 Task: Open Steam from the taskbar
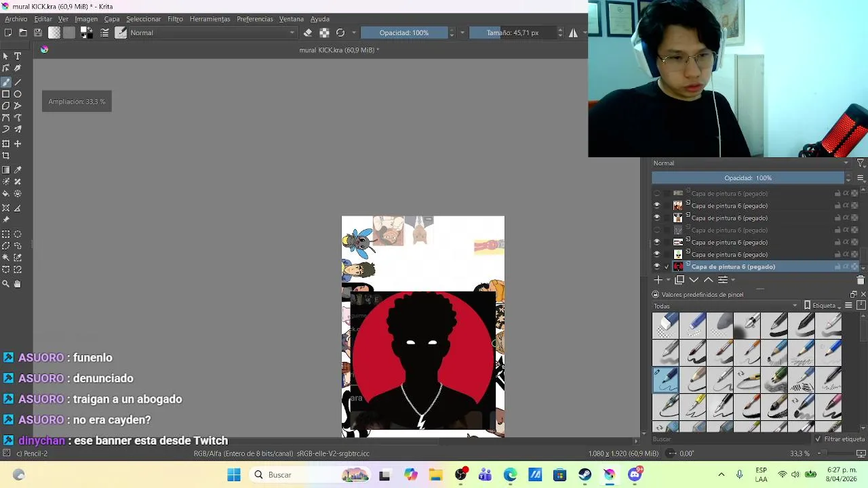[x=585, y=475]
